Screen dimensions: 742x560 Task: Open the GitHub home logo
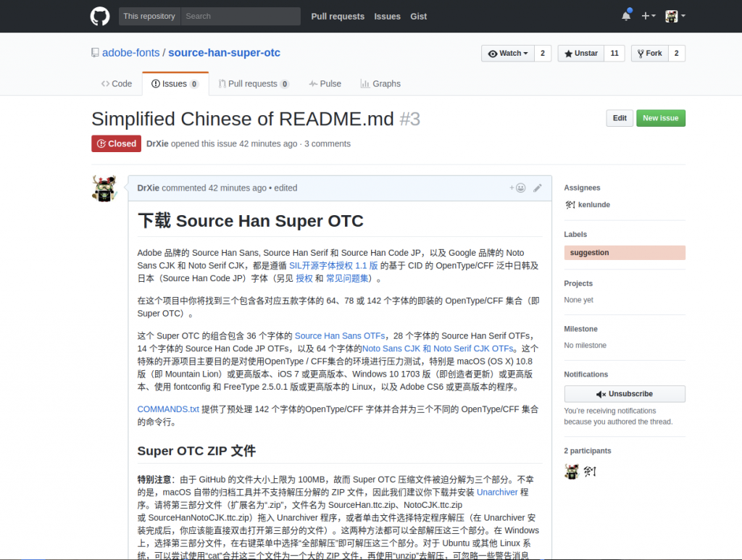[100, 16]
